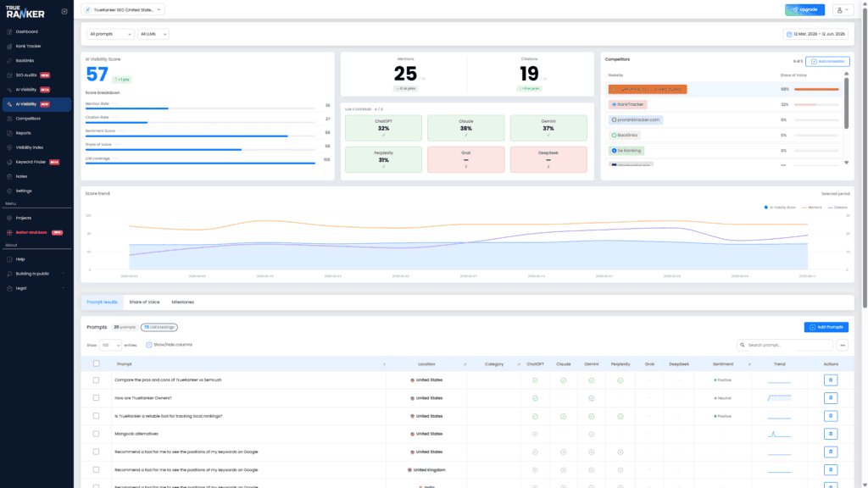Open the TrueRanker SEO project dropdown
The width and height of the screenshot is (868, 488).
pyautogui.click(x=123, y=9)
